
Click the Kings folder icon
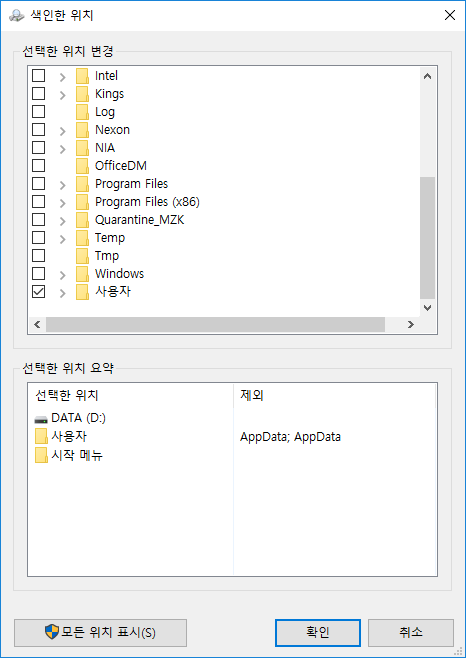point(82,94)
